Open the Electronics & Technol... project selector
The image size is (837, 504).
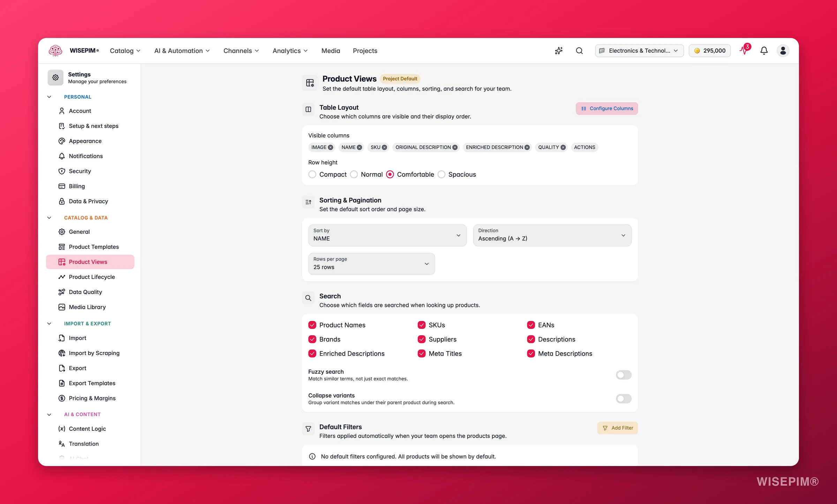click(x=639, y=51)
